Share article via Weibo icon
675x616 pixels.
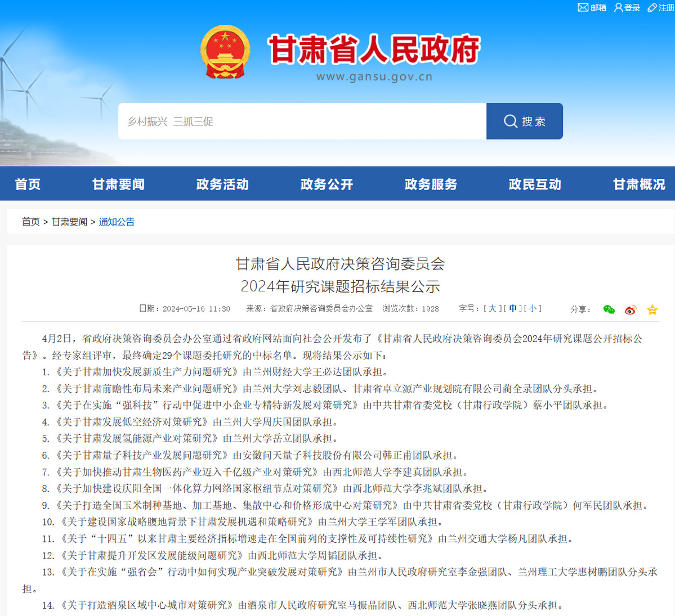click(x=631, y=309)
